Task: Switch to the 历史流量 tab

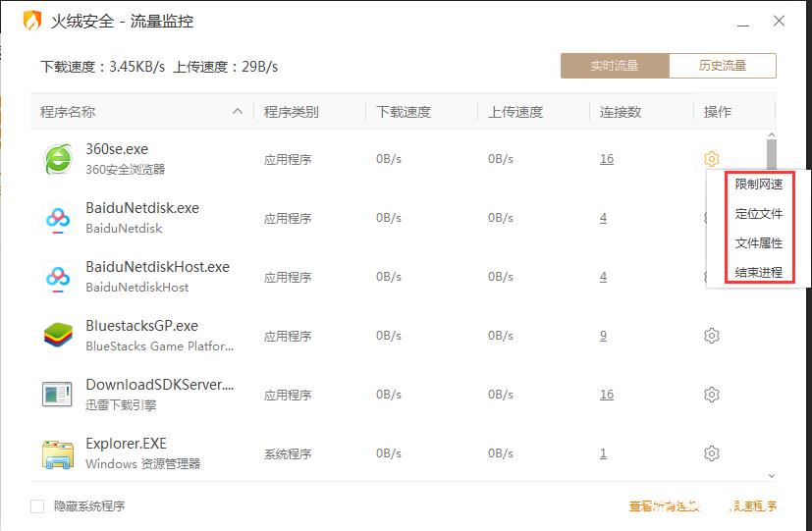Action: (x=723, y=66)
